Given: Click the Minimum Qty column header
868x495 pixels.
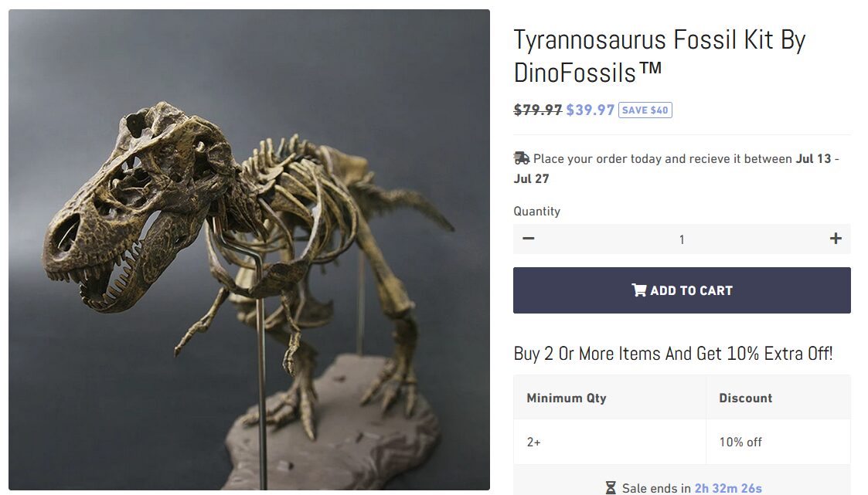Looking at the screenshot, I should (x=567, y=398).
